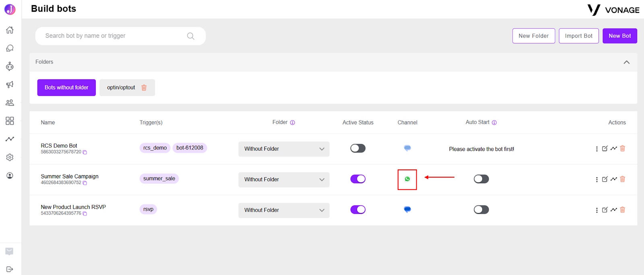The width and height of the screenshot is (644, 275).
Task: Click the Import Bot button
Action: 579,36
